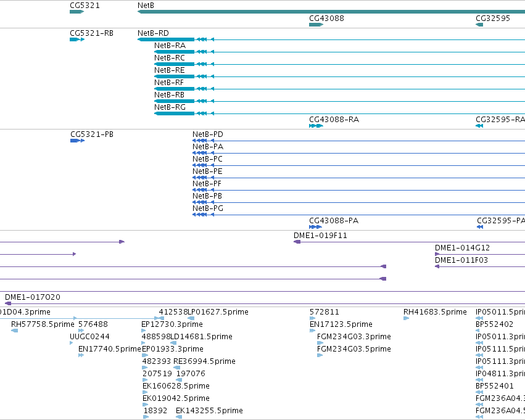Click the teal arrow glyph under CG43088
This screenshot has height=420, width=525.
(316, 25)
